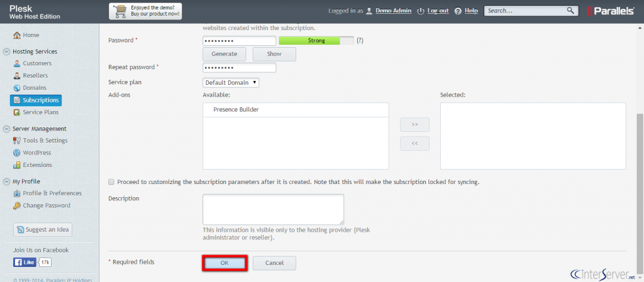This screenshot has width=644, height=282.
Task: Click the Change Password key icon
Action: tap(17, 206)
